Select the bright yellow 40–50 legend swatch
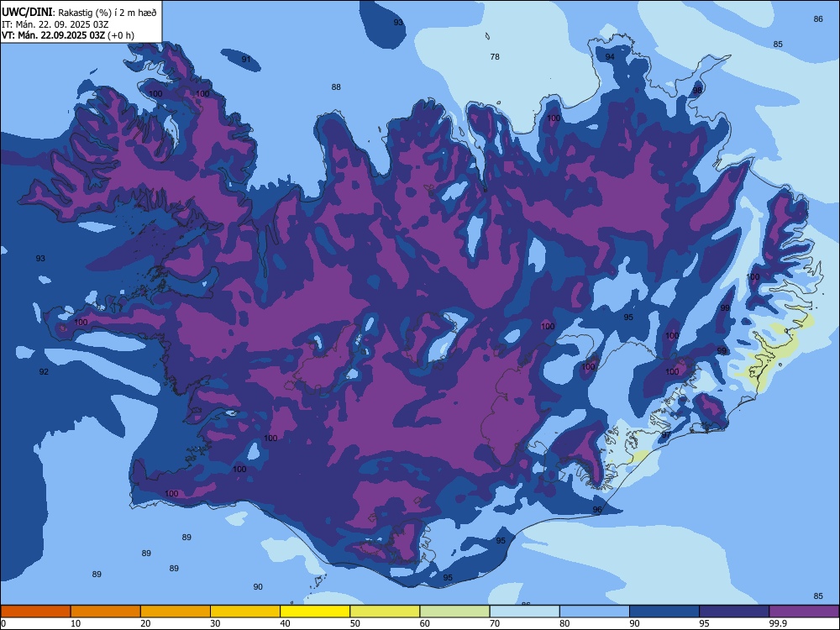Image resolution: width=840 pixels, height=630 pixels. click(x=315, y=612)
